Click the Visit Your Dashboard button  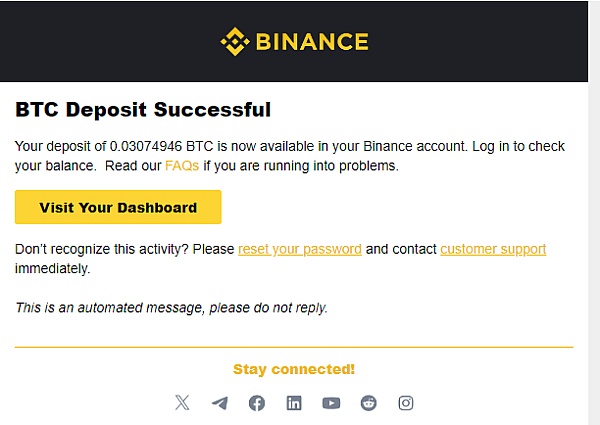tap(118, 207)
